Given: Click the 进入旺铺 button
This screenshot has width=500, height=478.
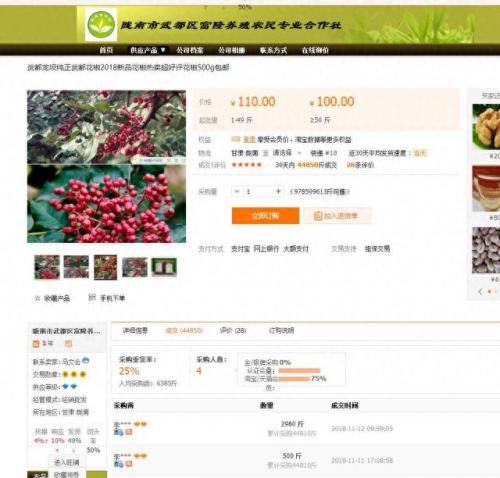Looking at the screenshot, I should tap(67, 462).
